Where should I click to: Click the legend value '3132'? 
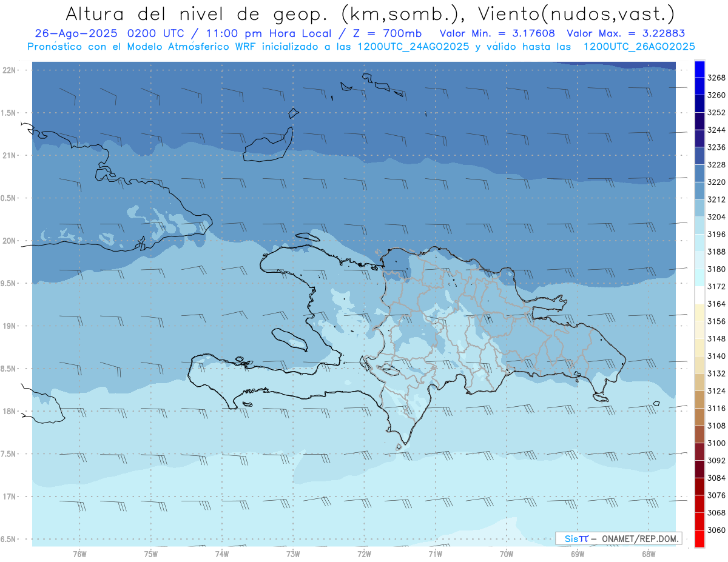716,373
